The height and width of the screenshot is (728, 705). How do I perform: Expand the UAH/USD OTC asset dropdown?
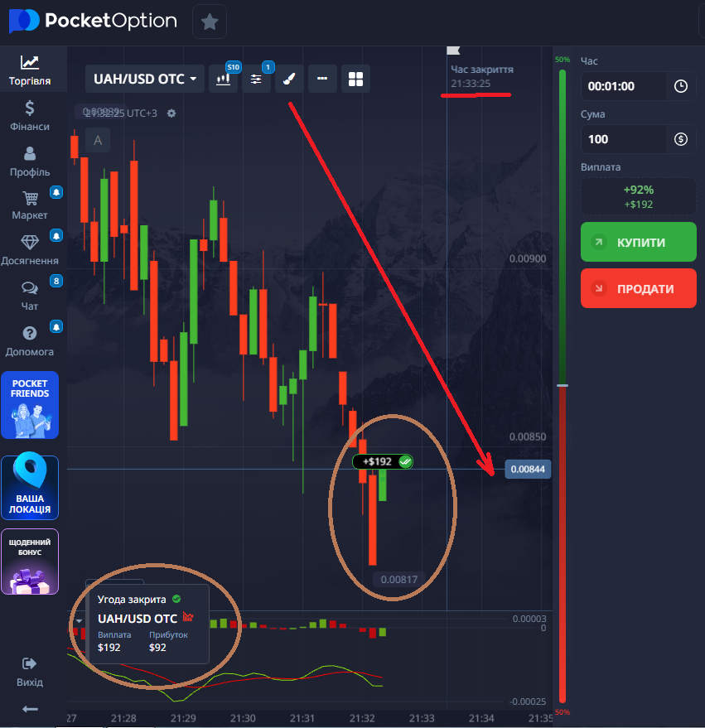145,79
